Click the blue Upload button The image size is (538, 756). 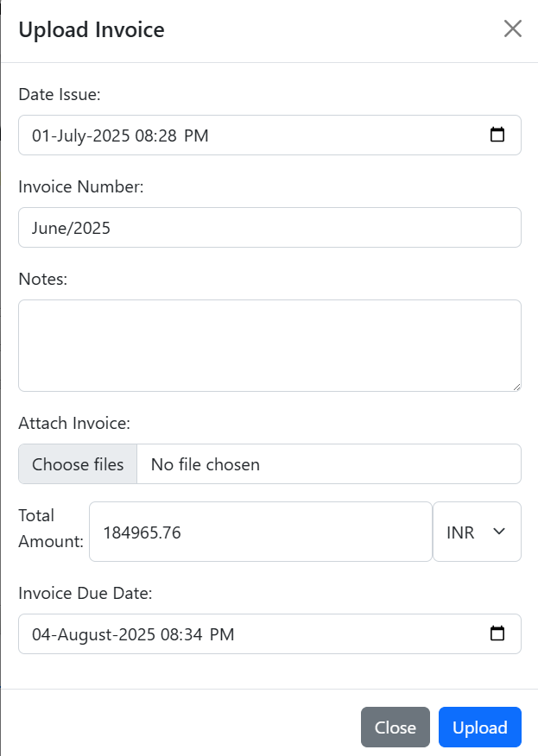click(479, 727)
